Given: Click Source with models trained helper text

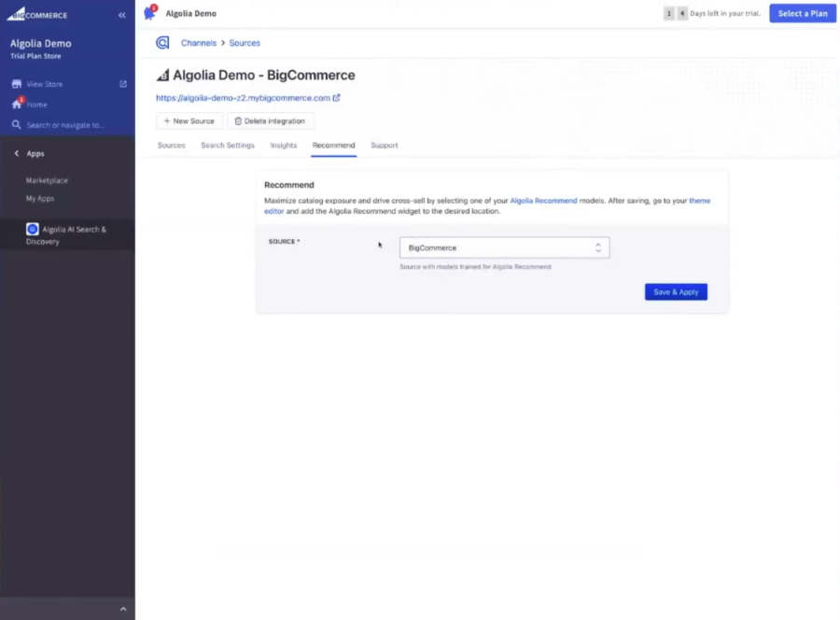Looking at the screenshot, I should (x=475, y=267).
